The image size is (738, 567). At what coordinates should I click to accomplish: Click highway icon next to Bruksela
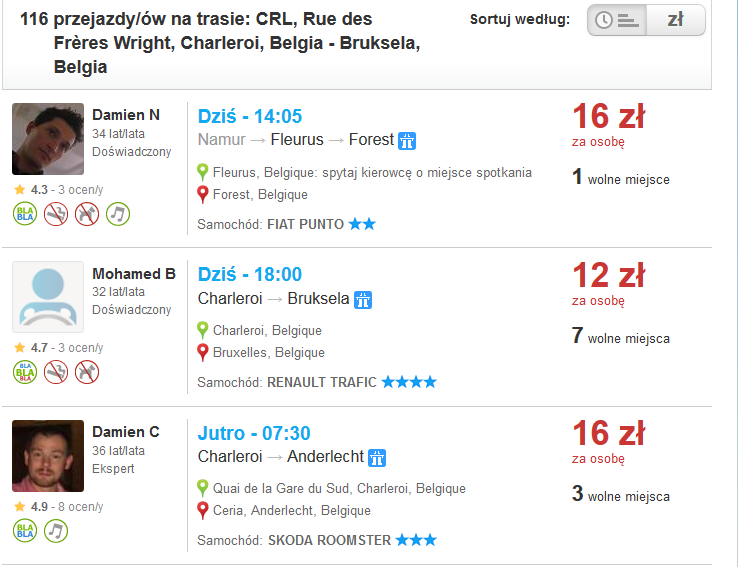[x=363, y=300]
